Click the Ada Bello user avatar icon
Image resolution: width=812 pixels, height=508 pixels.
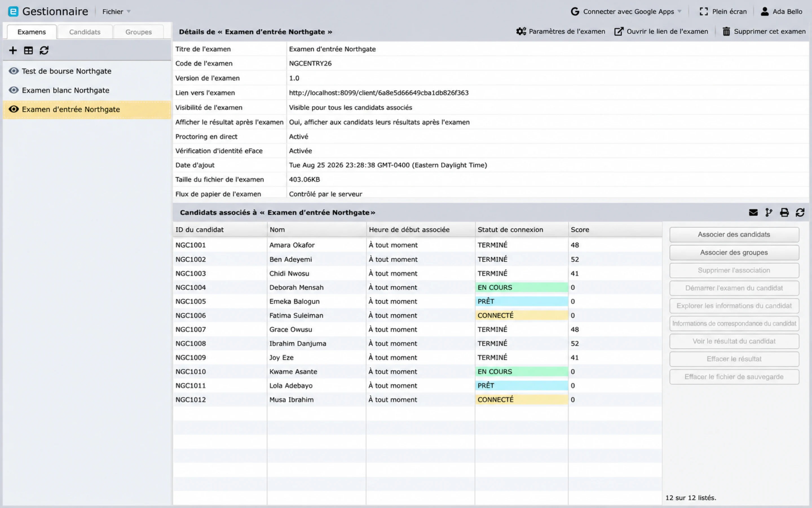765,11
